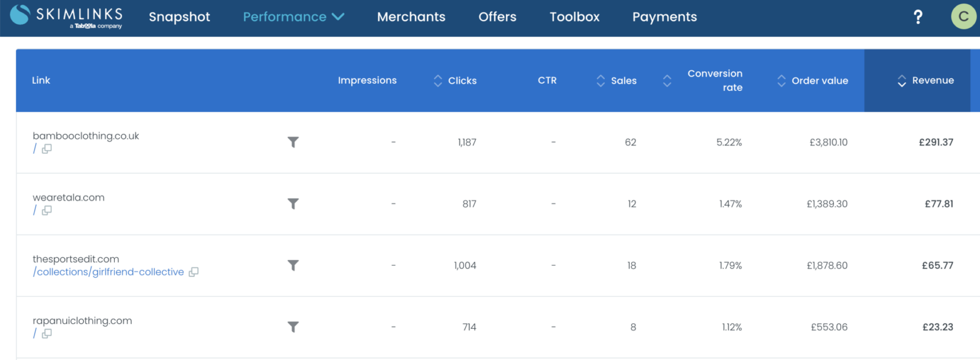The width and height of the screenshot is (980, 360).
Task: Click sales value 12 for wearetala.com
Action: [x=632, y=204]
